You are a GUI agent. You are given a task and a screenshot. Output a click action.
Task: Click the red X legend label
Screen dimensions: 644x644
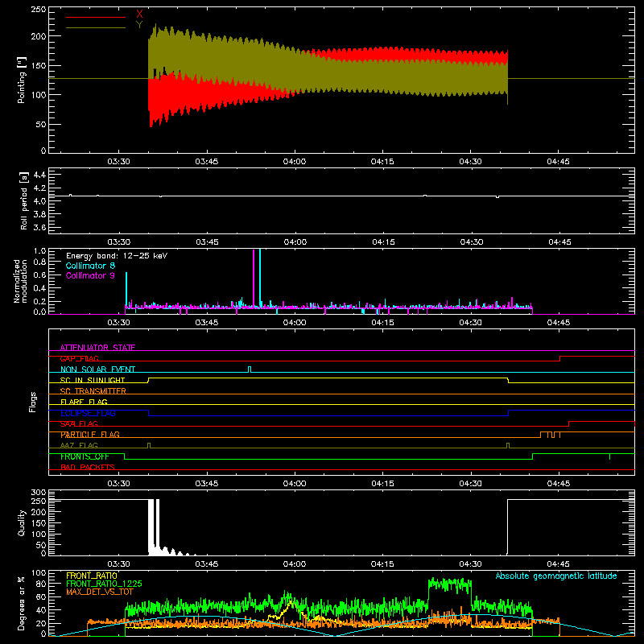[x=139, y=14]
